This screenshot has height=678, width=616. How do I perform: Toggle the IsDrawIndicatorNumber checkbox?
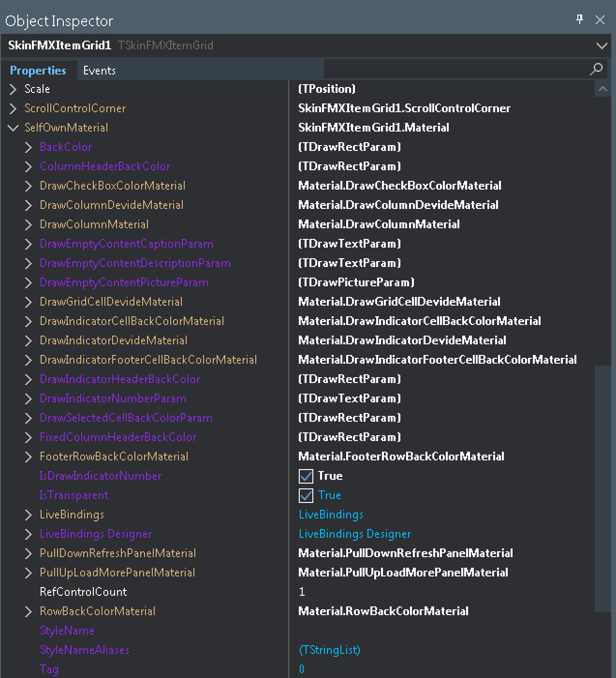[x=306, y=476]
